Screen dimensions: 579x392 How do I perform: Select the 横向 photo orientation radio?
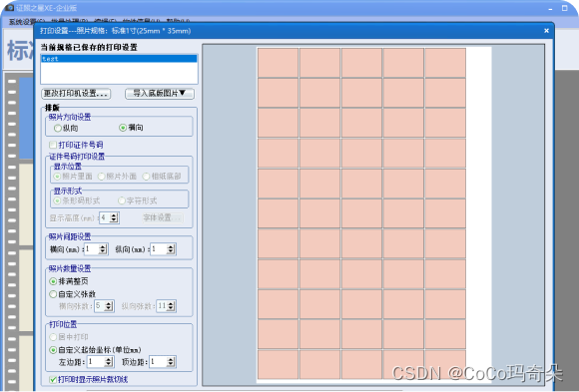tap(123, 128)
